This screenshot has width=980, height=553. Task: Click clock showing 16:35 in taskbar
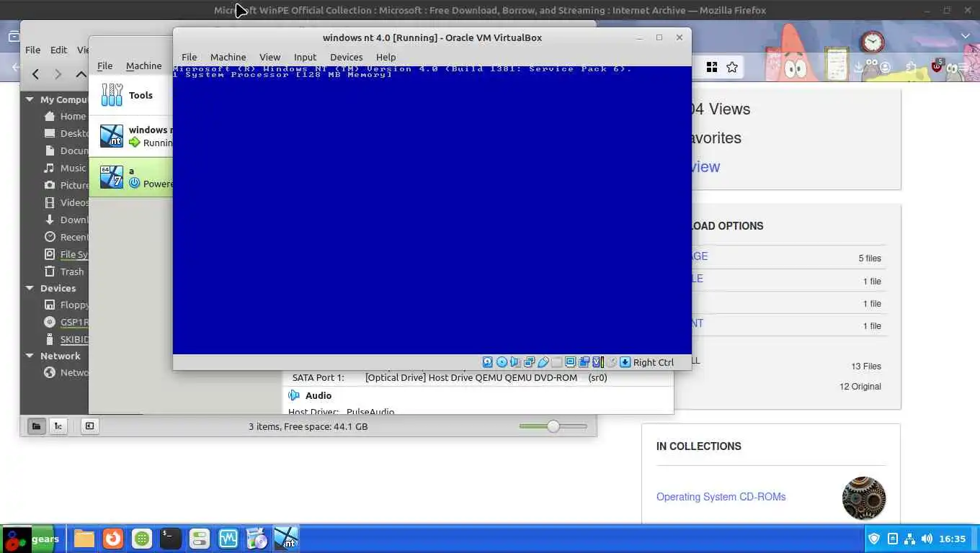pyautogui.click(x=952, y=539)
